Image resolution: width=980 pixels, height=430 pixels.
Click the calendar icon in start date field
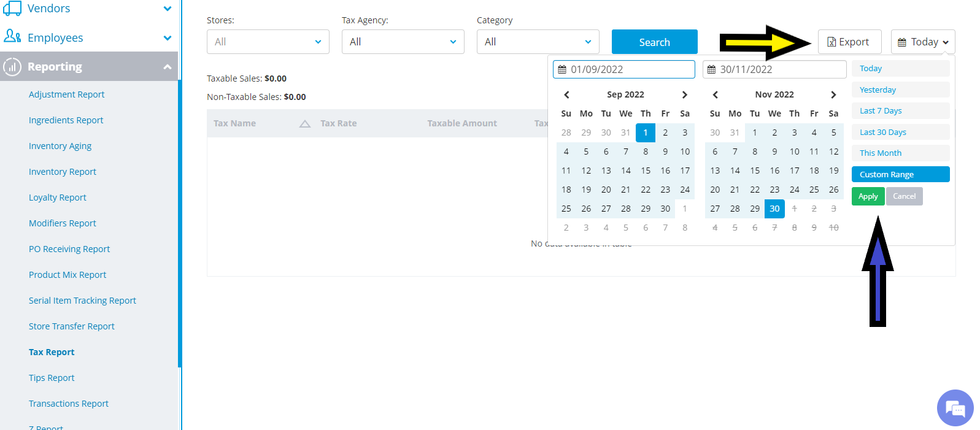click(562, 69)
